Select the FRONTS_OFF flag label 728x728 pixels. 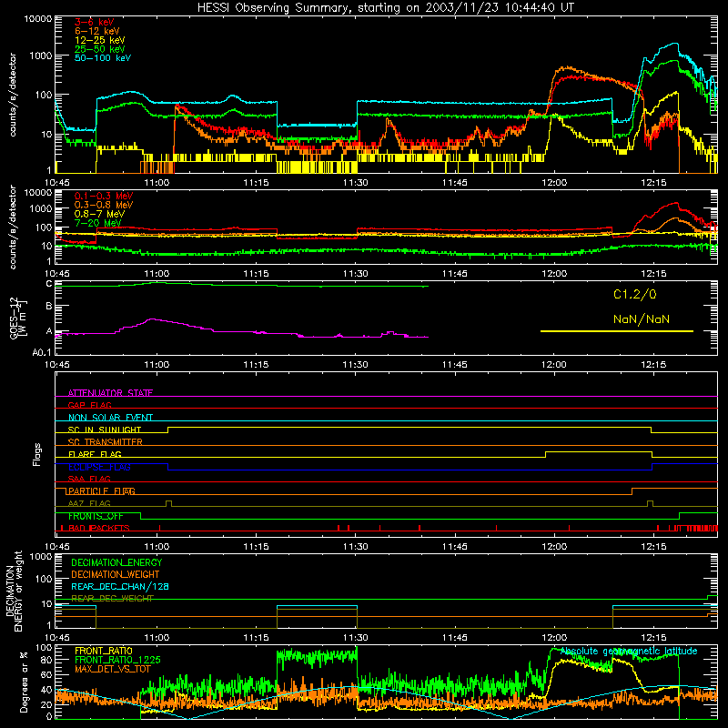96,516
